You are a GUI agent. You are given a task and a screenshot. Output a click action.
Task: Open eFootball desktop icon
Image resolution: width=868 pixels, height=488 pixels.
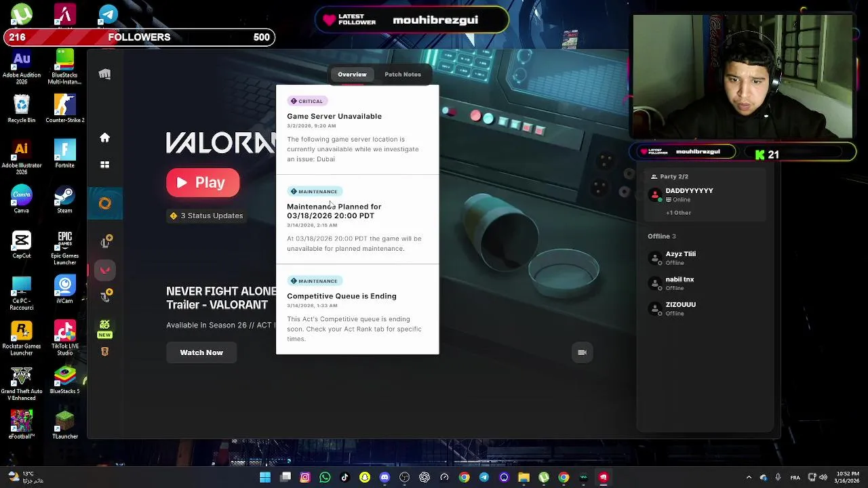[x=22, y=424]
